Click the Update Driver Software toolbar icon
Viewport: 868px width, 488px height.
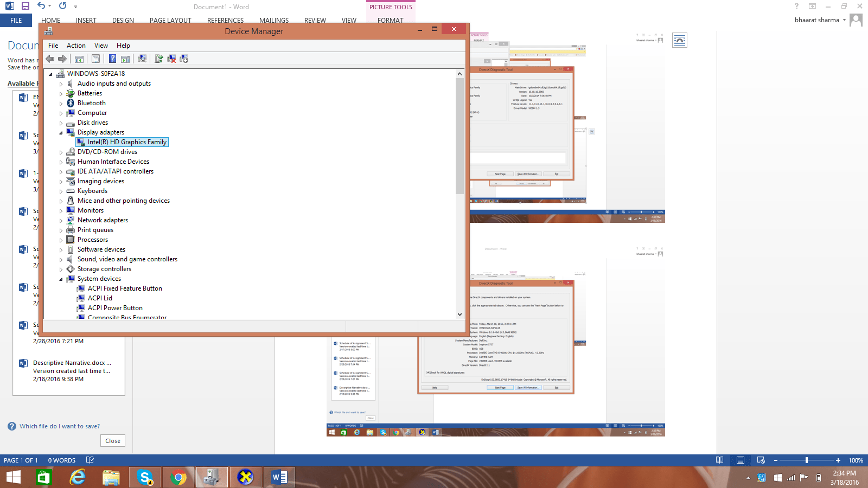point(159,59)
